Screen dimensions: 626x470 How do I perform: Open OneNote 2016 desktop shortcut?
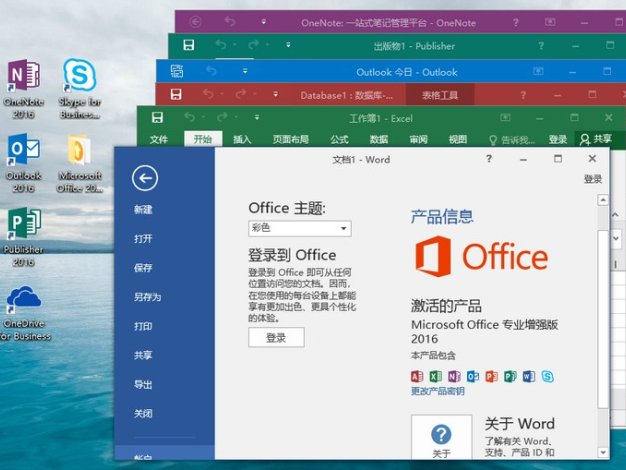pyautogui.click(x=24, y=89)
